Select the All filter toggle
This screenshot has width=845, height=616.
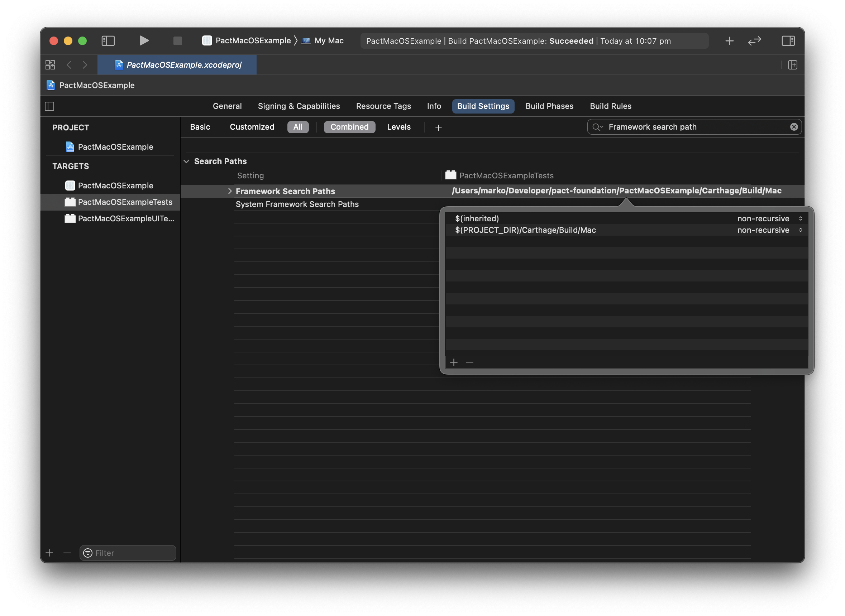tap(298, 127)
